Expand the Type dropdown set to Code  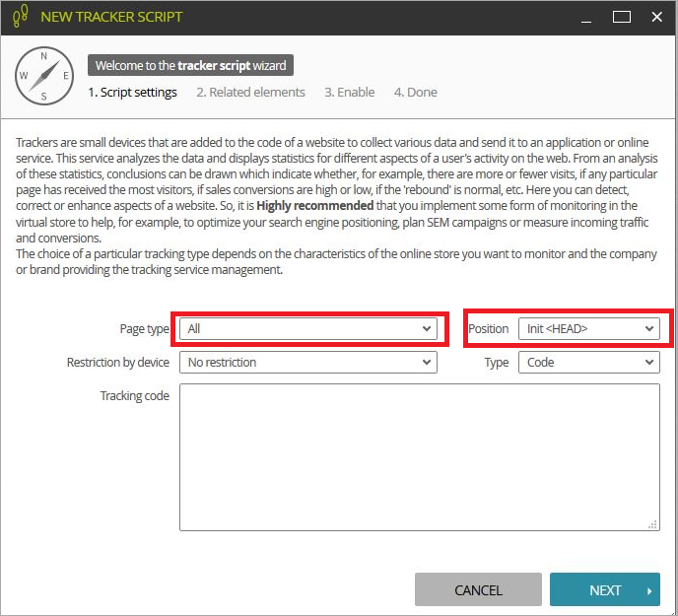pos(588,363)
